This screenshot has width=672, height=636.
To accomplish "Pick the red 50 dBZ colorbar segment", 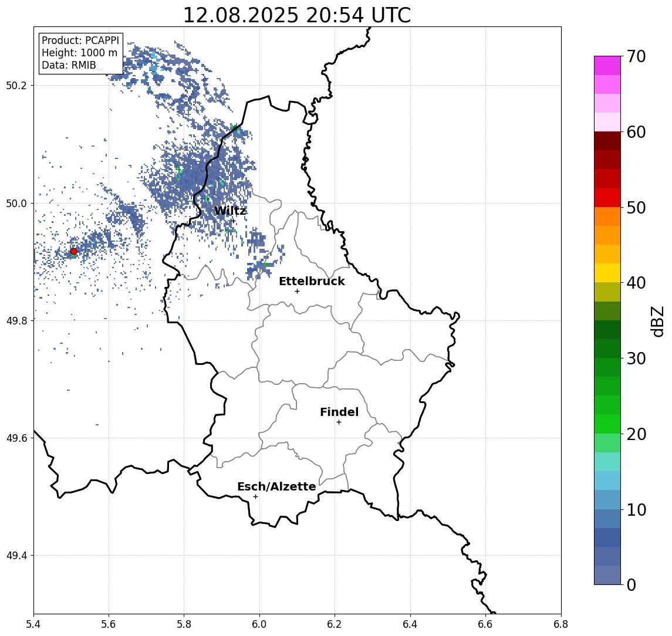I will click(607, 198).
